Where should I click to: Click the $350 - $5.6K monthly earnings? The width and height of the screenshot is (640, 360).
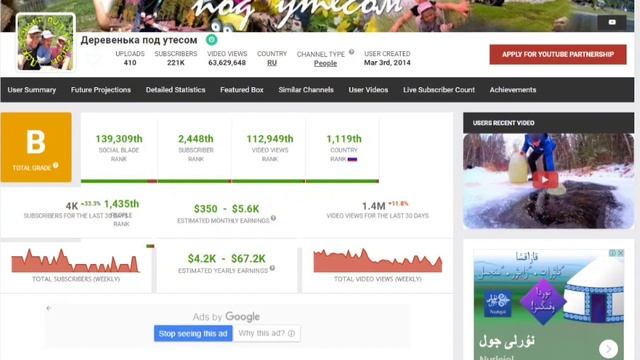(227, 209)
